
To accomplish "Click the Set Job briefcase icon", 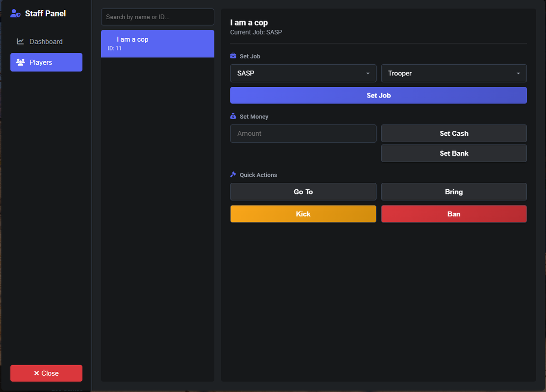I will coord(234,56).
